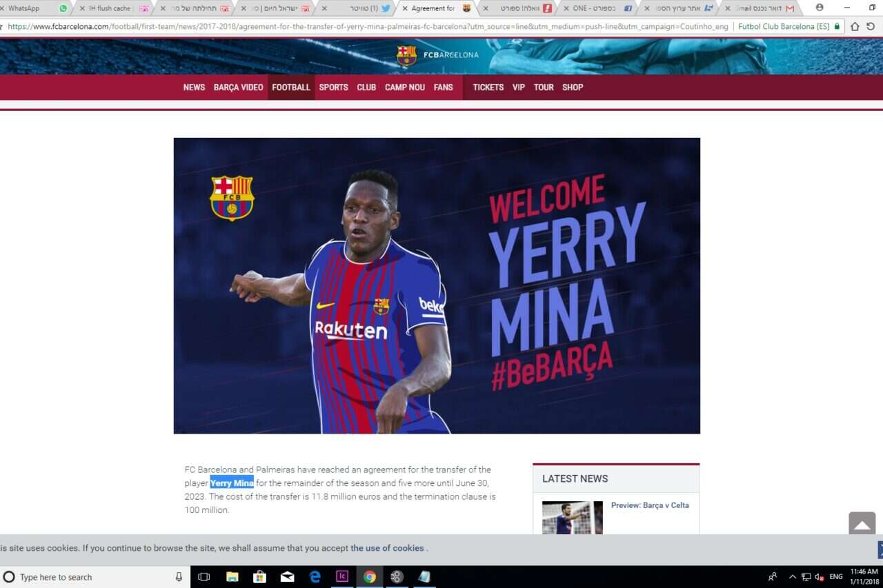Click the 'Type here to search' box
This screenshot has height=588, width=883.
point(90,577)
